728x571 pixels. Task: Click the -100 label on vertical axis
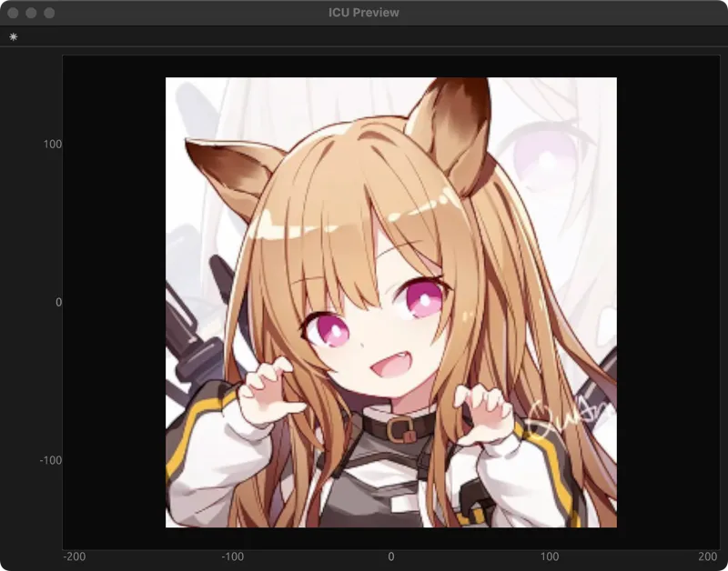point(51,460)
